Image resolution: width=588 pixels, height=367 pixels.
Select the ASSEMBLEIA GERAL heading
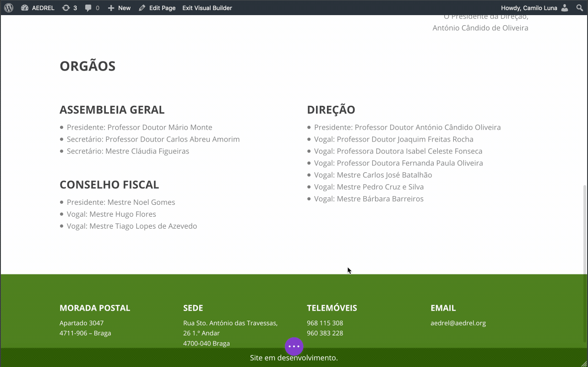click(x=112, y=110)
